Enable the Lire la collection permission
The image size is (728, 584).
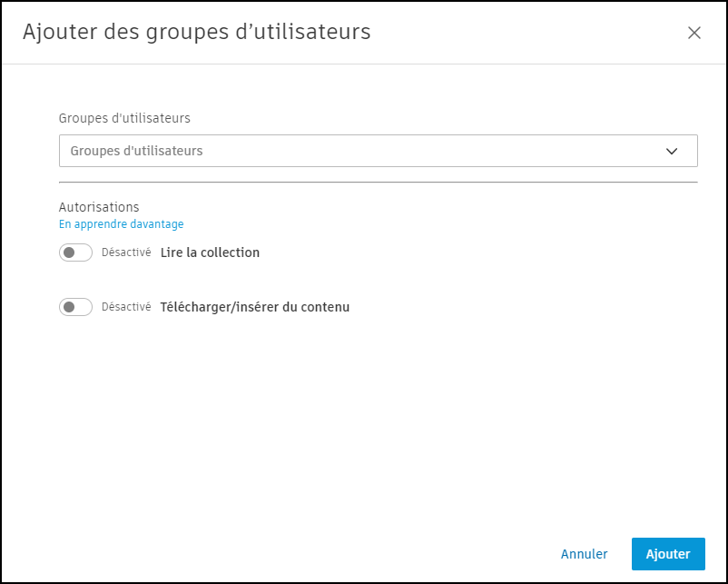point(75,252)
